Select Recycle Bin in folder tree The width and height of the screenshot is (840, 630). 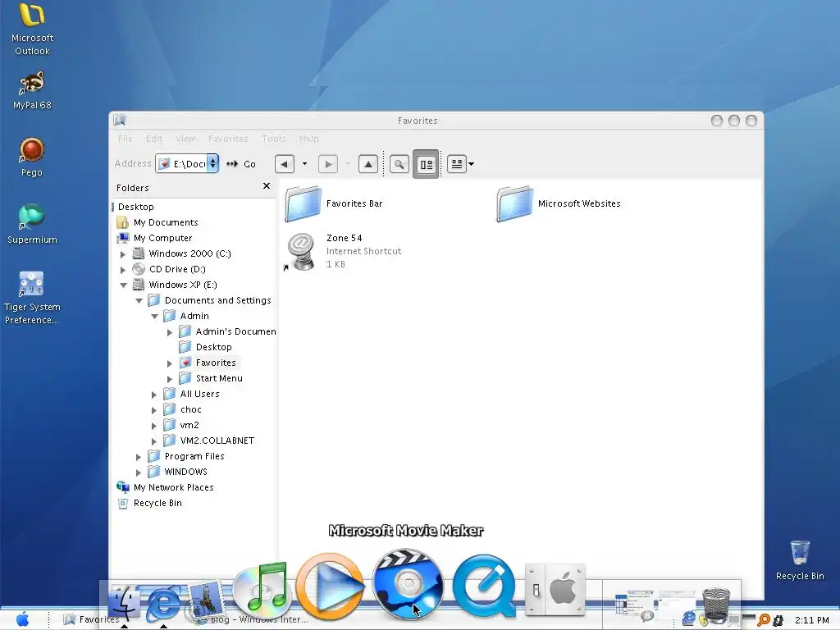tap(157, 503)
